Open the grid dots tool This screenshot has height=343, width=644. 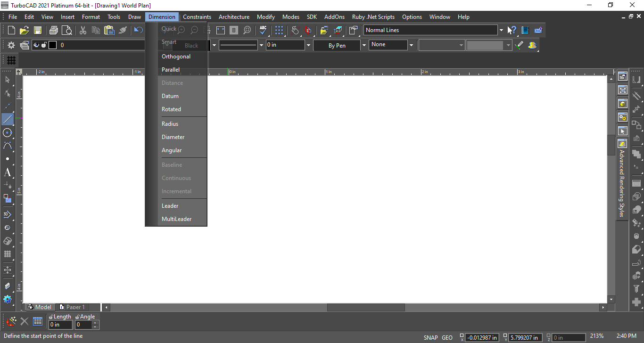click(279, 30)
